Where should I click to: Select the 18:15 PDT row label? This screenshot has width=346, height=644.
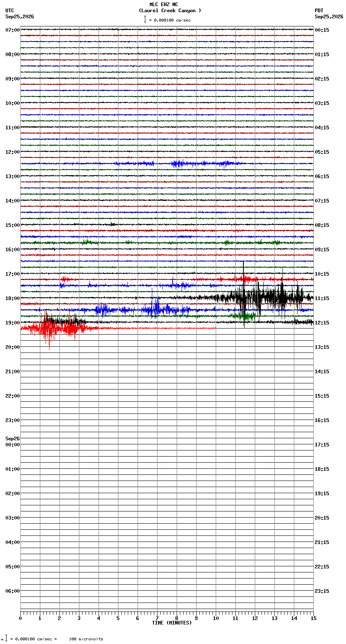322,469
